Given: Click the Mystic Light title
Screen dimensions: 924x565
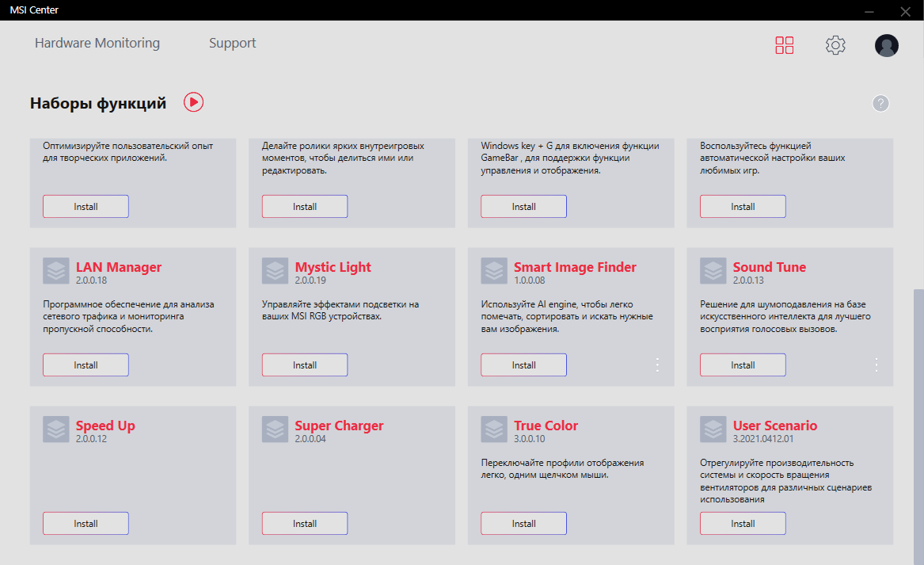Looking at the screenshot, I should point(333,267).
